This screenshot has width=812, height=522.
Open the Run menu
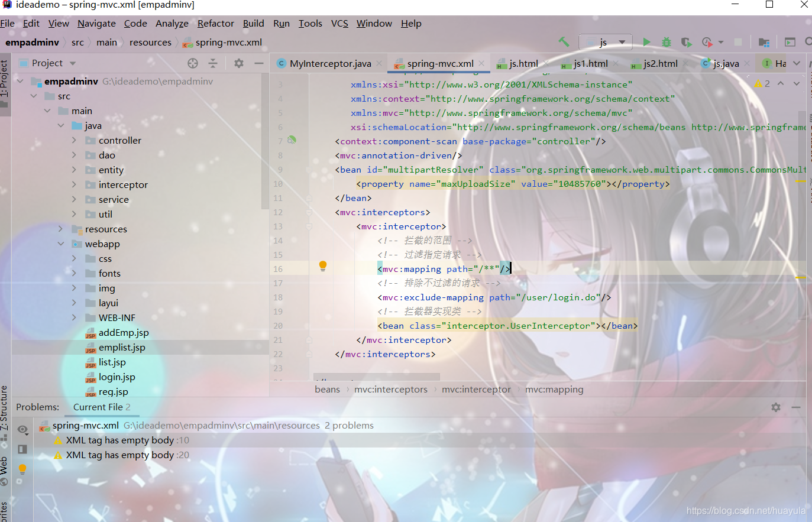click(282, 24)
